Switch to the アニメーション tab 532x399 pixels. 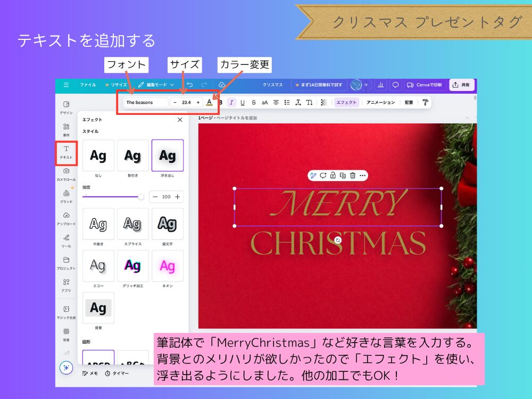(x=380, y=102)
